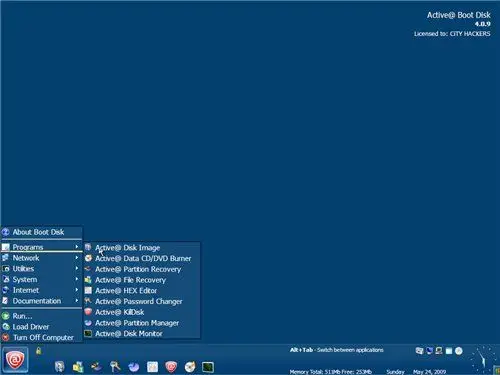Open the CD/DVD burner disc taskbar icon
The width and height of the screenshot is (500, 375).
[190, 367]
